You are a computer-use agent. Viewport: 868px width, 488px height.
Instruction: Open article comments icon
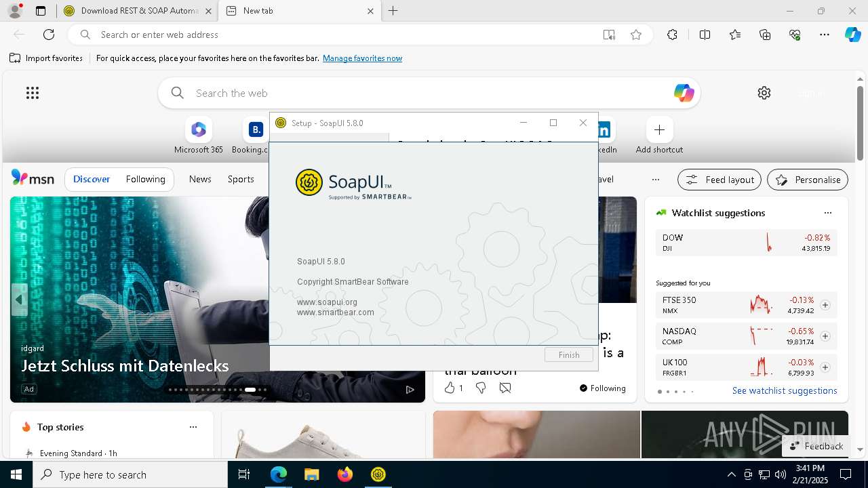tap(505, 388)
